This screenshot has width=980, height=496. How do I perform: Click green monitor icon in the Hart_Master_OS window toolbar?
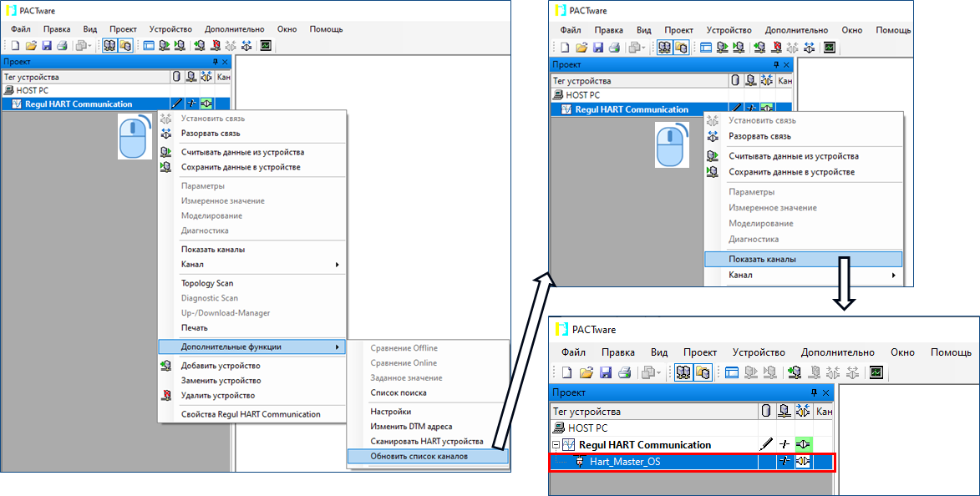(876, 372)
